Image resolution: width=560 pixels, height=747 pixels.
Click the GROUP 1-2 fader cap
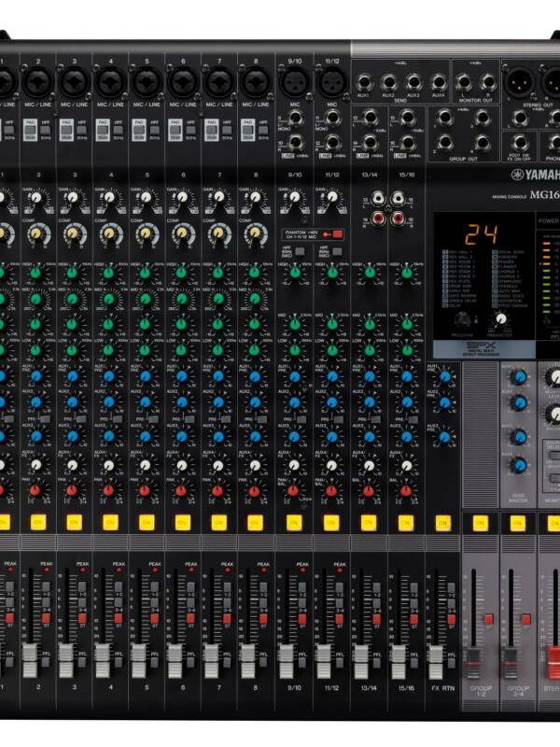[x=473, y=663]
